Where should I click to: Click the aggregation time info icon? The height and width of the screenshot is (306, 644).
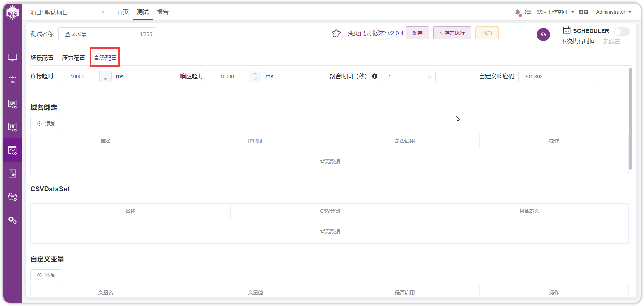[375, 76]
